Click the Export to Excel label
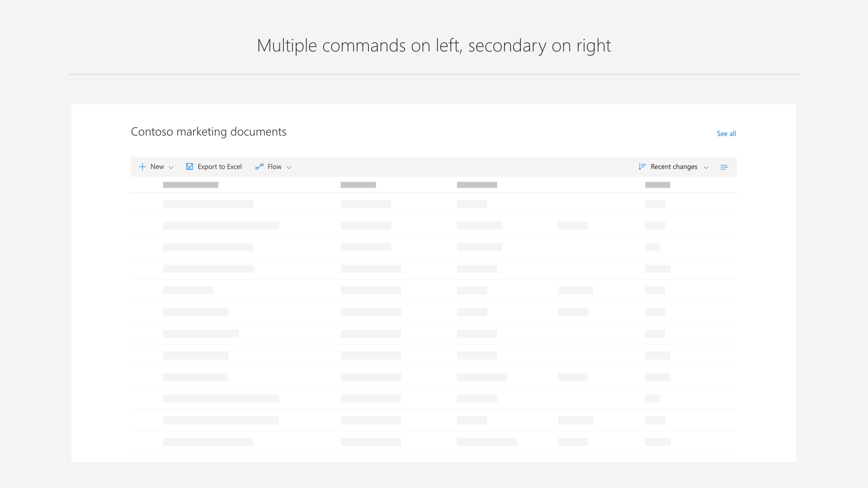Viewport: 868px width, 488px height. pos(220,167)
